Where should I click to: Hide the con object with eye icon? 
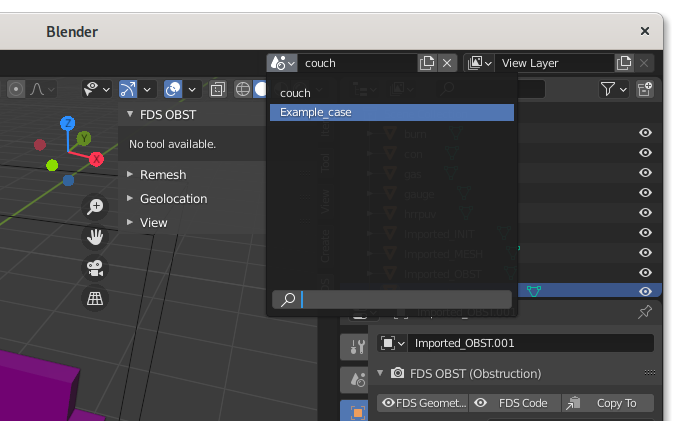[x=645, y=153]
